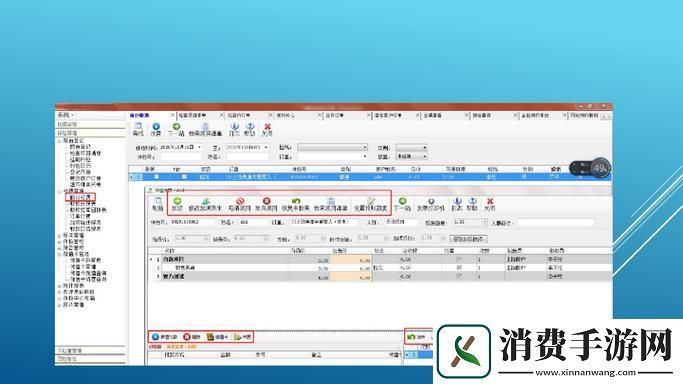Image resolution: width=683 pixels, height=384 pixels.
Task: Click the green arrow next-station icon in main toolbar
Action: [176, 127]
